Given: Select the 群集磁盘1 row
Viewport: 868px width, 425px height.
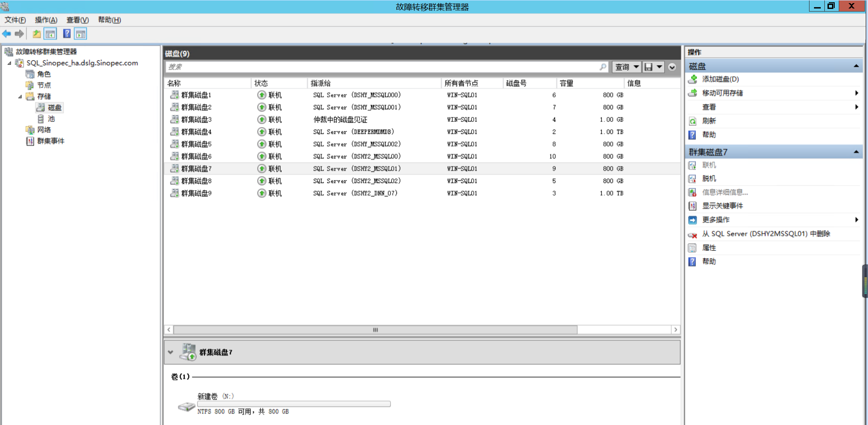Looking at the screenshot, I should click(422, 95).
